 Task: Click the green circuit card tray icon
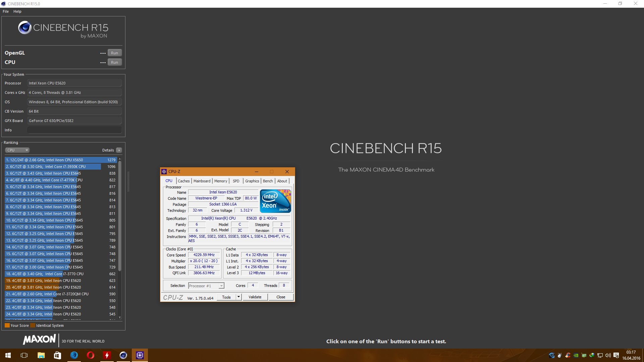(584, 355)
